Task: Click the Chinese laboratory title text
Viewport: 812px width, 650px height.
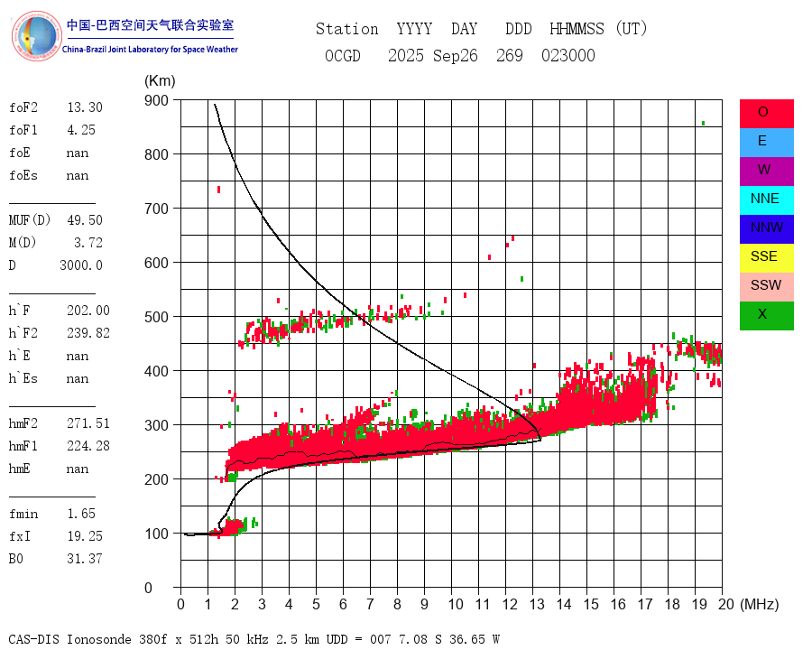Action: coord(150,25)
